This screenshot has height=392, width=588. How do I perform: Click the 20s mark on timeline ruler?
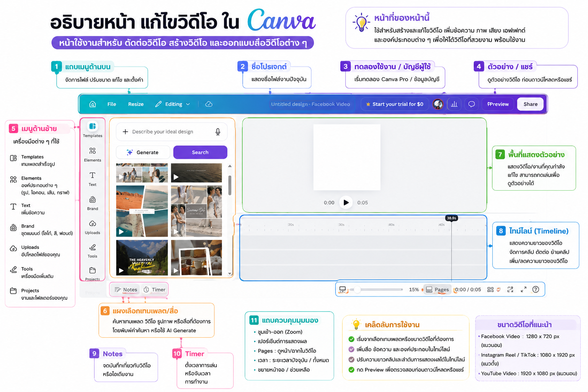point(291,225)
